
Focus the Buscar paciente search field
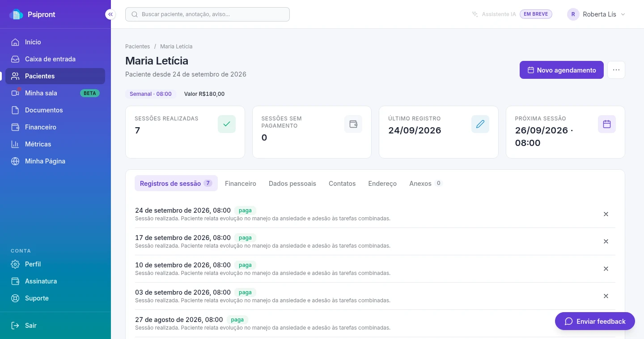click(x=208, y=14)
